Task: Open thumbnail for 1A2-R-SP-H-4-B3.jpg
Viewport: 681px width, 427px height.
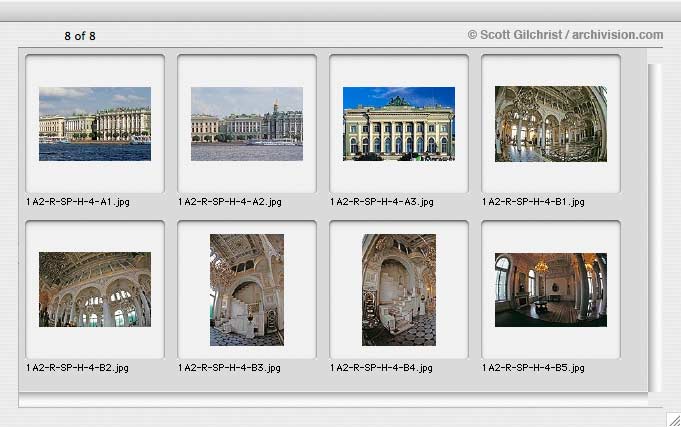Action: point(247,290)
